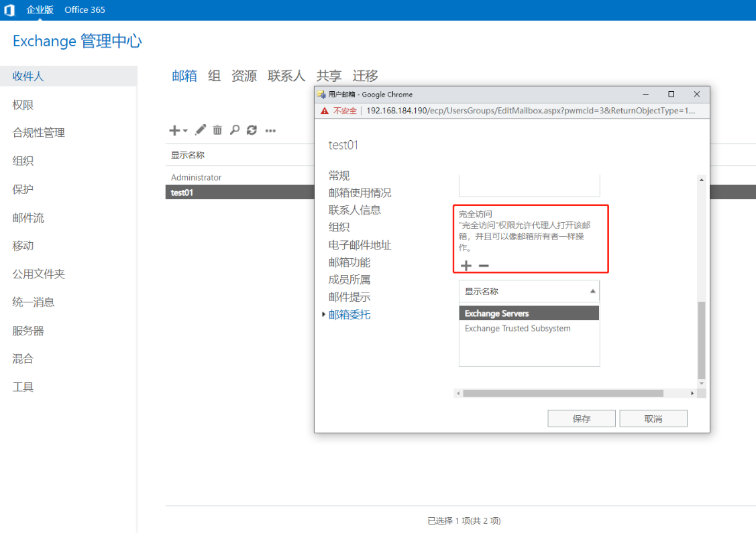Image resolution: width=756 pixels, height=542 pixels.
Task: Click the 显示名称 column header in mailbox list
Action: (x=188, y=155)
